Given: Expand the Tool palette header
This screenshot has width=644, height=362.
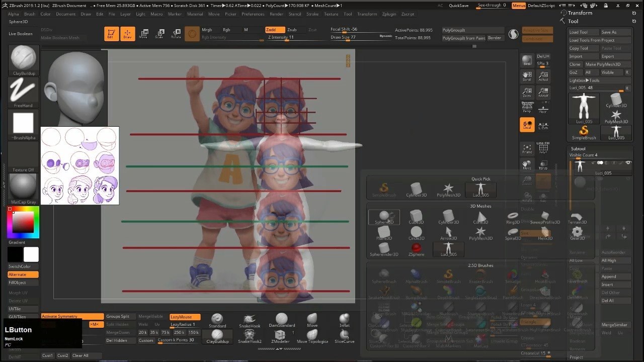Looking at the screenshot, I should coord(573,21).
